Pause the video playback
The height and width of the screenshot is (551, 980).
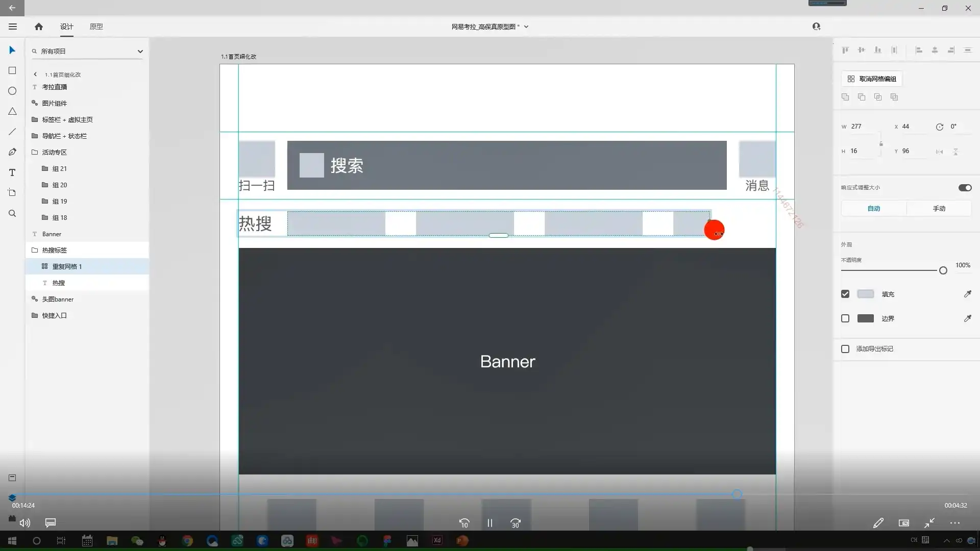pyautogui.click(x=489, y=523)
